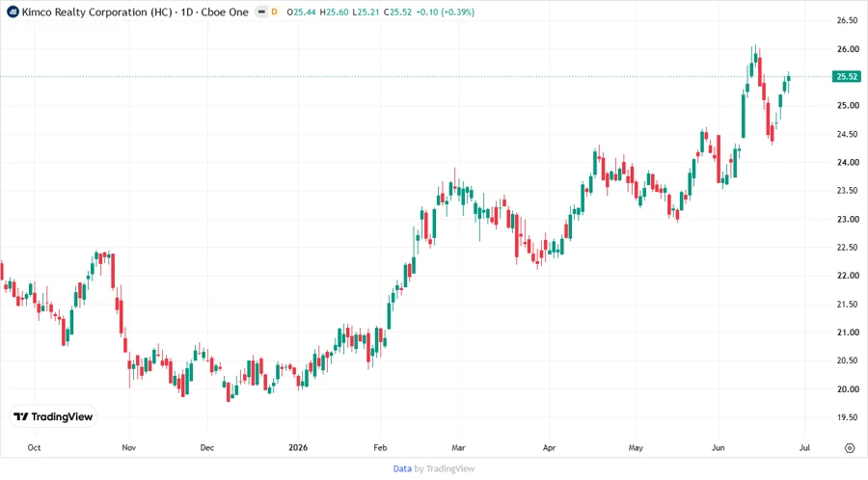Click the 25.00 price axis label
Image resolution: width=868 pixels, height=480 pixels.
pos(848,106)
